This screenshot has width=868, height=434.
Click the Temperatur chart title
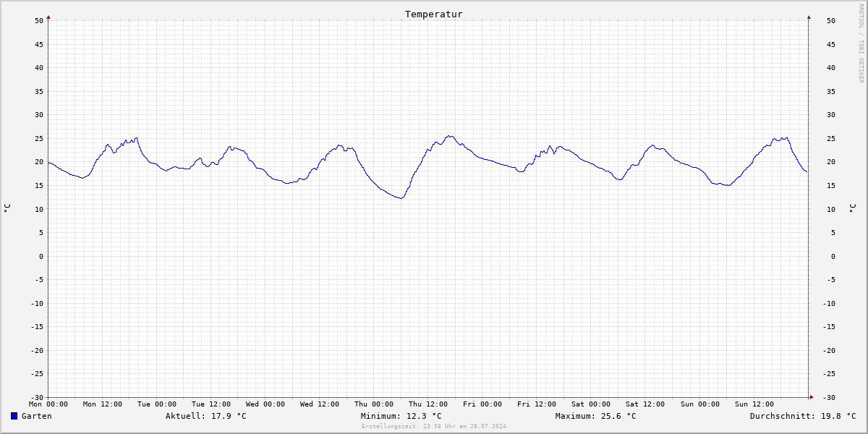(x=434, y=14)
